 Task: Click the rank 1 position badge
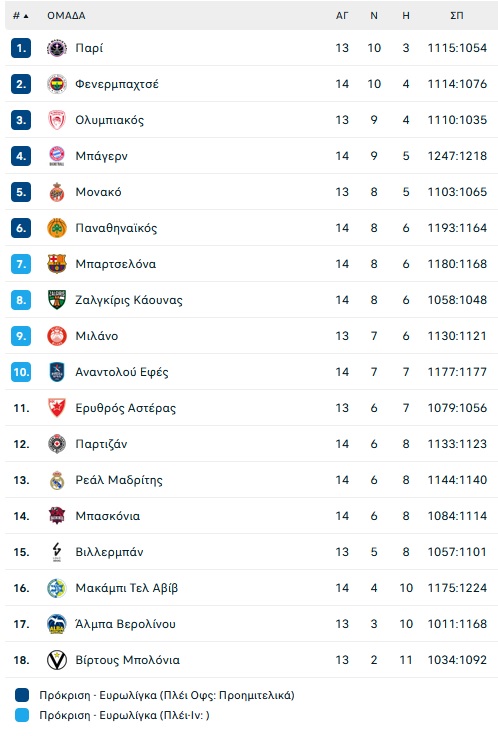click(21, 48)
